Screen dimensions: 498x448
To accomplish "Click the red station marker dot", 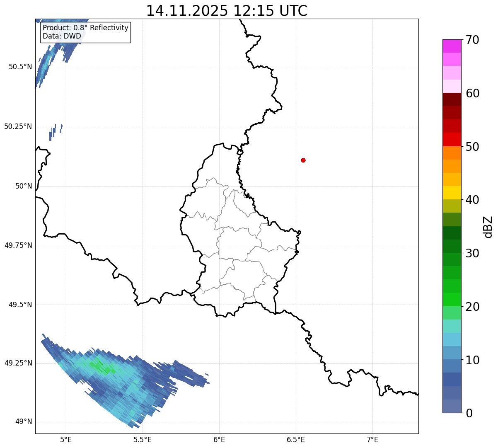I will tap(303, 160).
